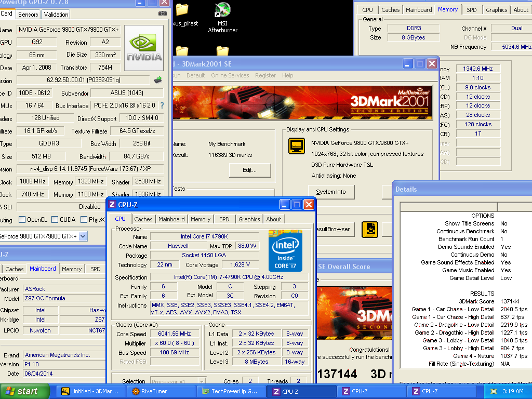The height and width of the screenshot is (399, 532).
Task: Click the Intel Core i7 badge in CPU-Z
Action: [285, 250]
